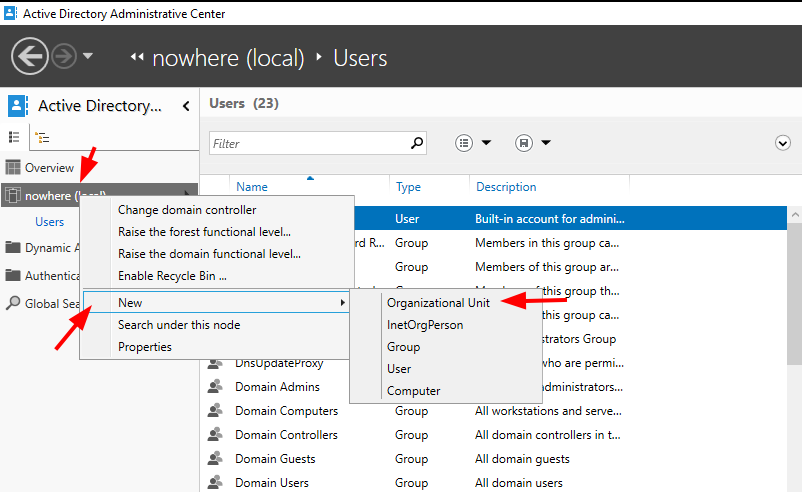Screen dimensions: 802x492
Task: Click the Domain Admins group icon
Action: (215, 387)
